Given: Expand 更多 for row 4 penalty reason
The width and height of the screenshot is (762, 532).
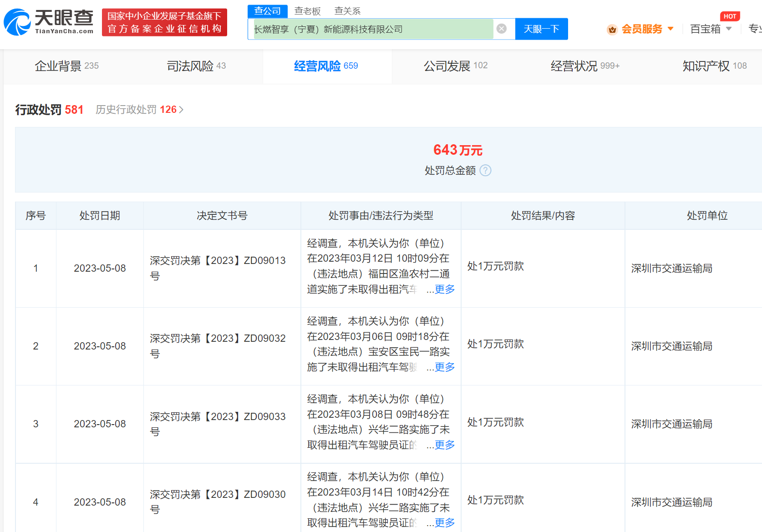Looking at the screenshot, I should click(x=445, y=523).
